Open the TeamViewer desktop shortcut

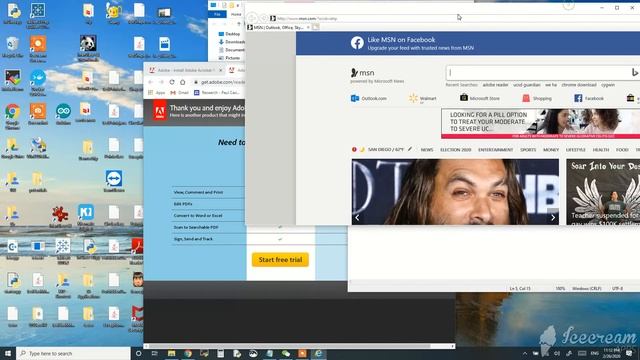click(113, 182)
